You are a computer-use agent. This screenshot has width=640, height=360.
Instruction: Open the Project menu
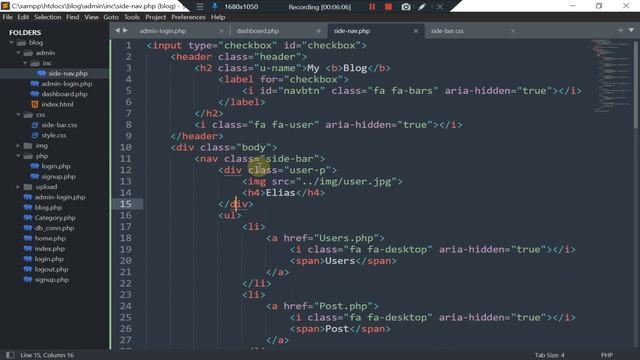156,17
